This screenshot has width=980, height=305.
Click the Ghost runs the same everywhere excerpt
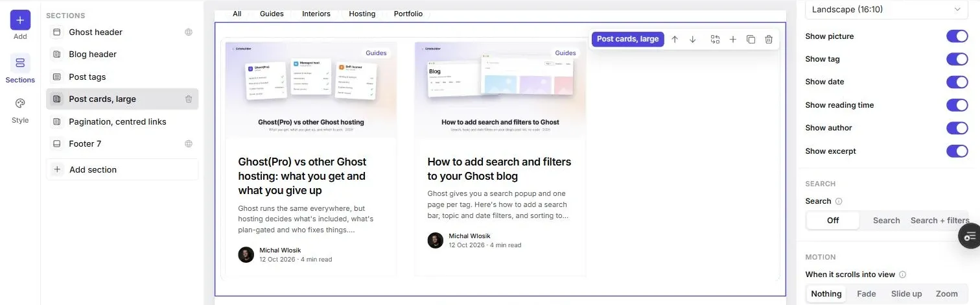point(305,219)
